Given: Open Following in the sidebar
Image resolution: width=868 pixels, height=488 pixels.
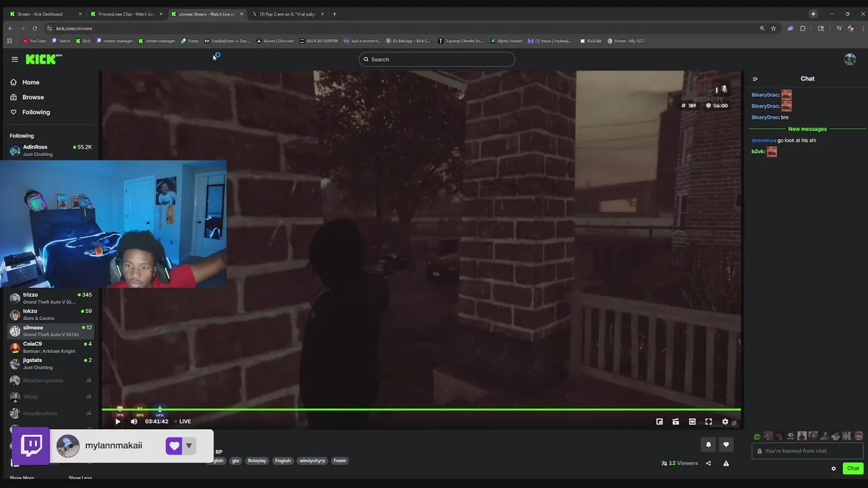Looking at the screenshot, I should (30, 112).
